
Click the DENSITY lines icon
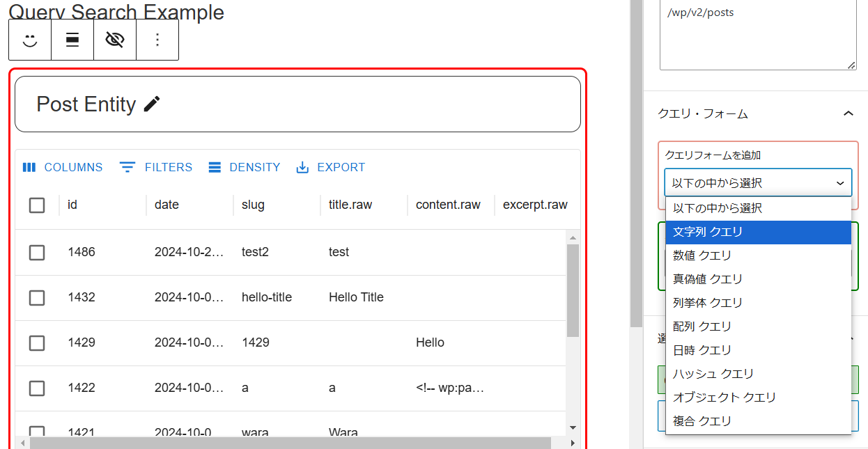coord(214,167)
